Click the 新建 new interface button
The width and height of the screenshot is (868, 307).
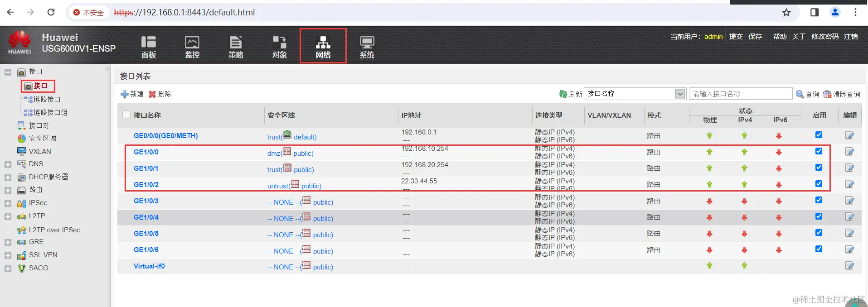click(x=132, y=94)
